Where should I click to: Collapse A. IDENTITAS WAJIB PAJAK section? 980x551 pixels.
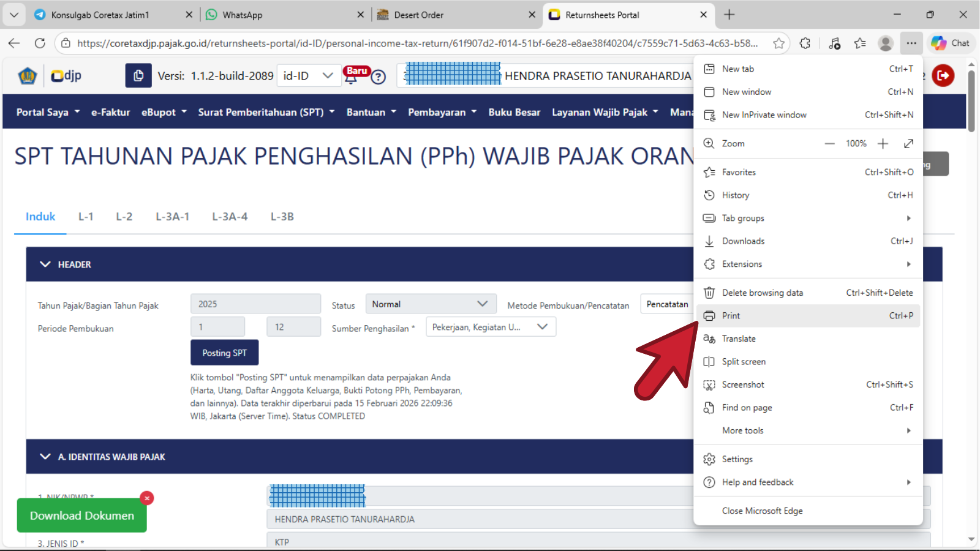45,457
